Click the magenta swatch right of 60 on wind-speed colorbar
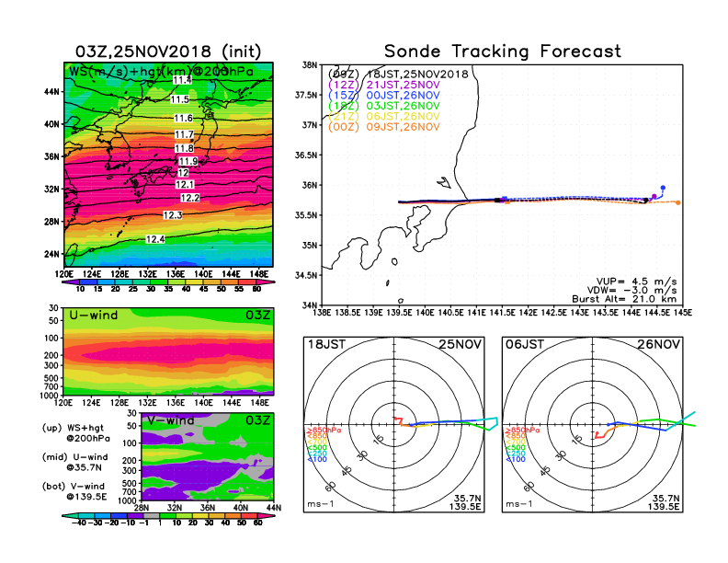This screenshot has height=563, width=728. tap(266, 282)
